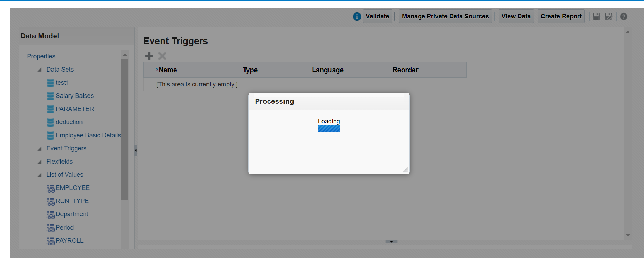Collapse the List of Values tree node
The height and width of the screenshot is (258, 644).
click(39, 175)
